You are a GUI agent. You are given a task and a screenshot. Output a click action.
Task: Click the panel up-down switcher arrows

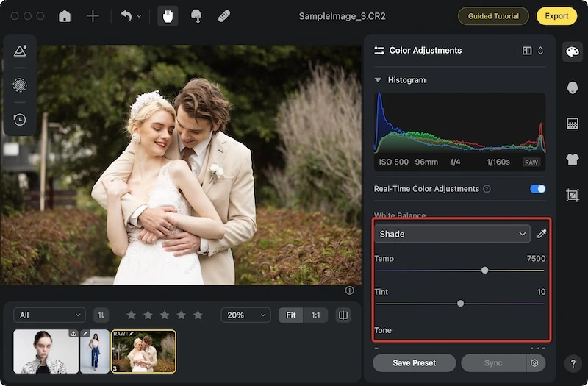[540, 51]
